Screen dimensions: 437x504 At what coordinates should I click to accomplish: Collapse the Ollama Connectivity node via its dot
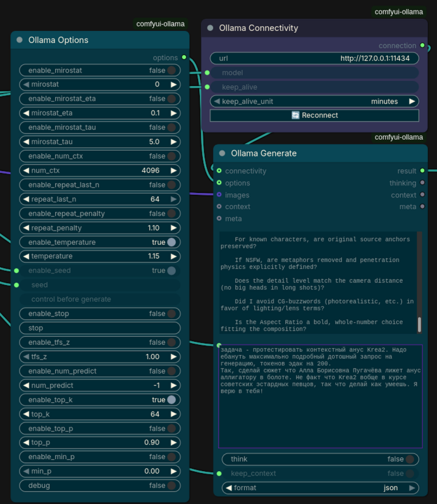pyautogui.click(x=210, y=28)
